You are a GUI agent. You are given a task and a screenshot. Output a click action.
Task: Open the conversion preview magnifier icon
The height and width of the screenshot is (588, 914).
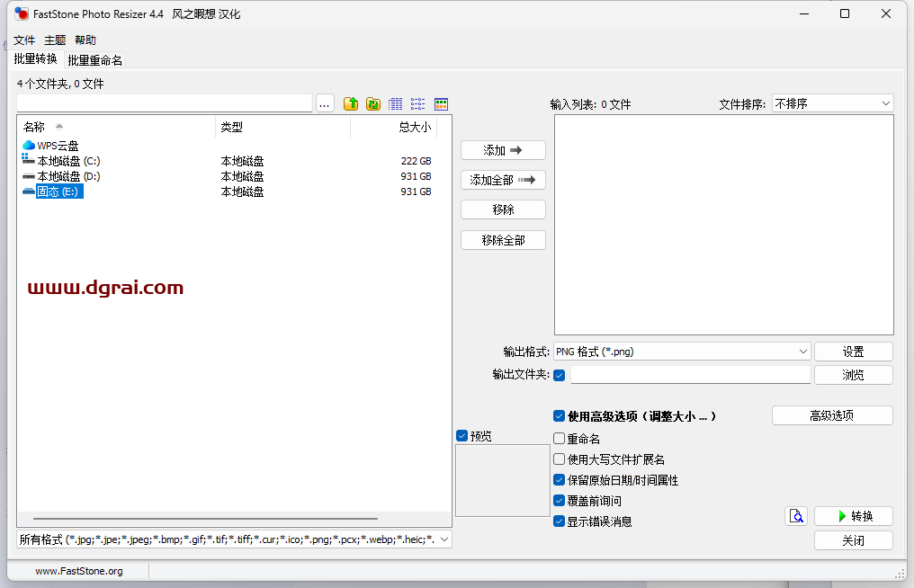796,516
